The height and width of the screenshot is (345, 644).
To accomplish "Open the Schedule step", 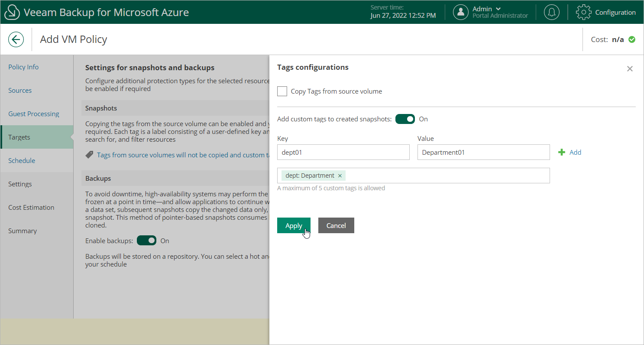I will [x=22, y=160].
